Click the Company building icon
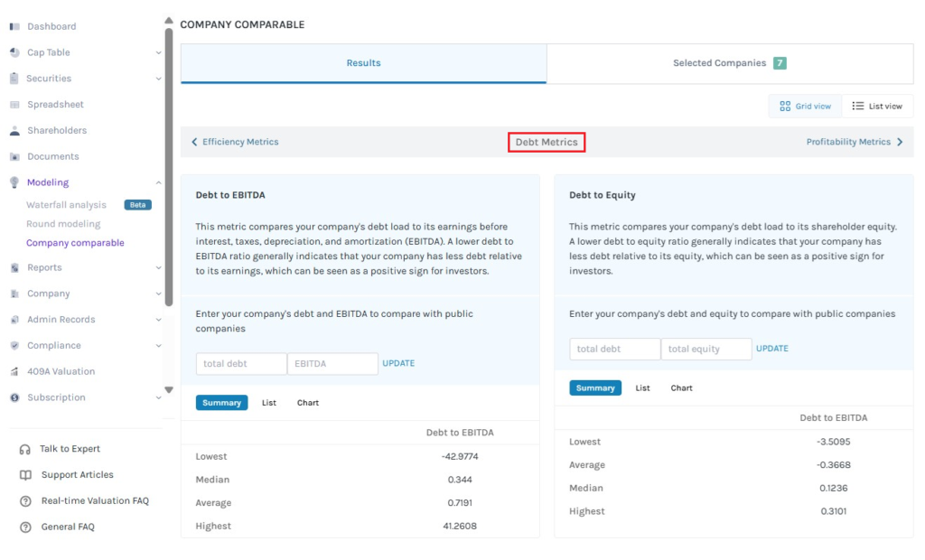This screenshot has width=925, height=560. click(x=14, y=294)
